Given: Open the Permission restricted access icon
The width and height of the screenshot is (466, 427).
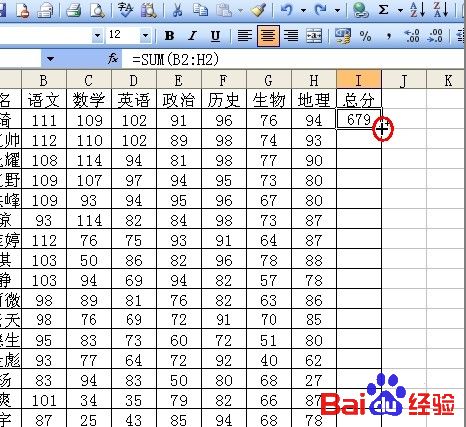Looking at the screenshot, I should 22,10.
